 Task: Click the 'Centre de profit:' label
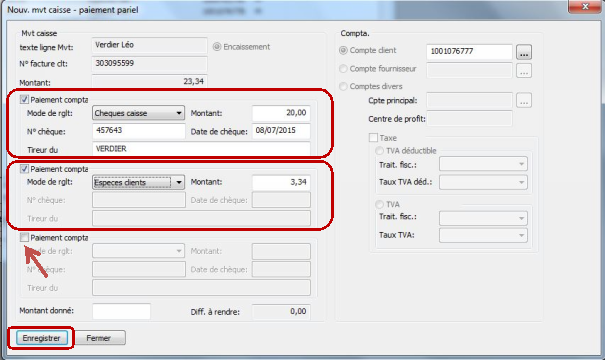[397, 119]
